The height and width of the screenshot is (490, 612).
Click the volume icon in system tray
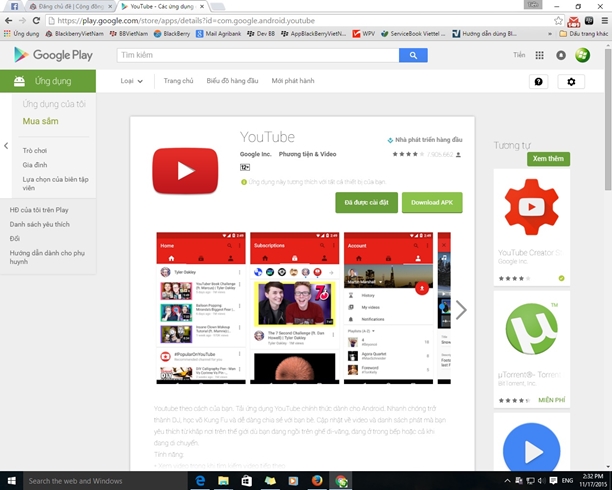(x=541, y=481)
